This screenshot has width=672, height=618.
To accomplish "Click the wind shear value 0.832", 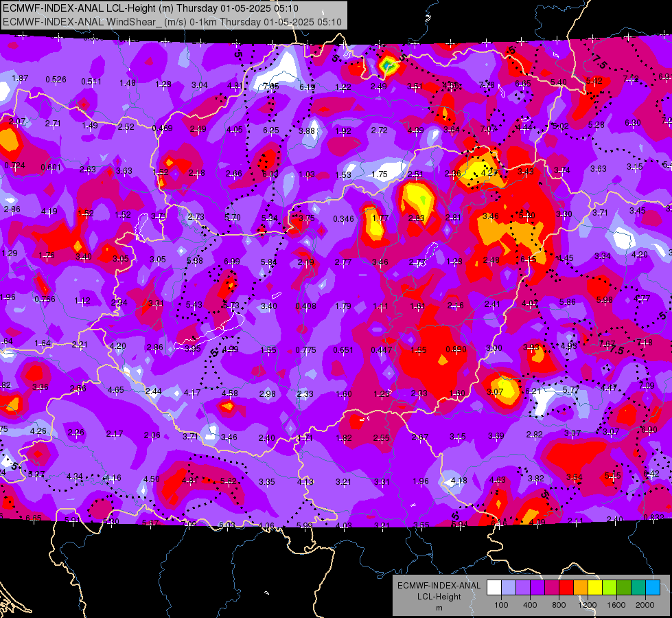I will tap(653, 517).
